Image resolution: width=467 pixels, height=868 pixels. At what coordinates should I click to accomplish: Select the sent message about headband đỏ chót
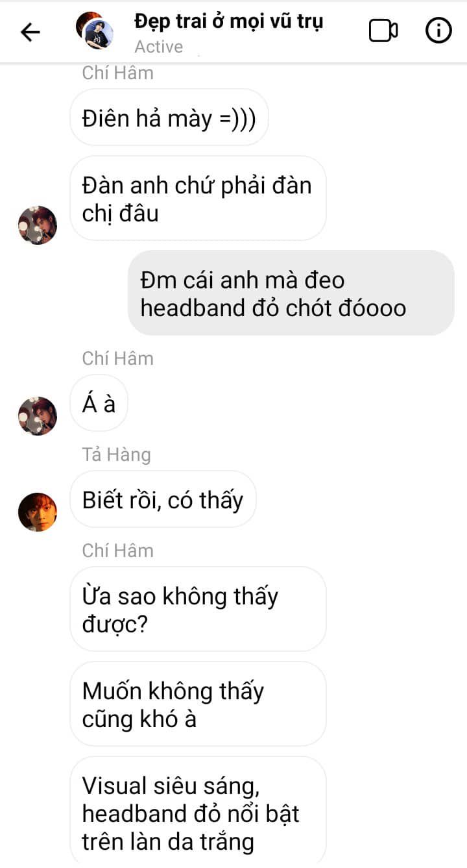click(x=291, y=293)
